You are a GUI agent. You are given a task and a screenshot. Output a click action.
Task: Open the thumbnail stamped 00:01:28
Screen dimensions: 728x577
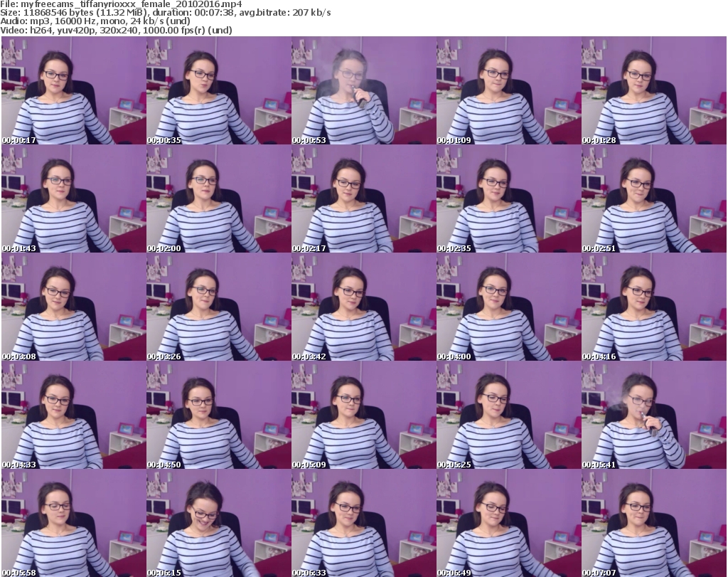[654, 90]
